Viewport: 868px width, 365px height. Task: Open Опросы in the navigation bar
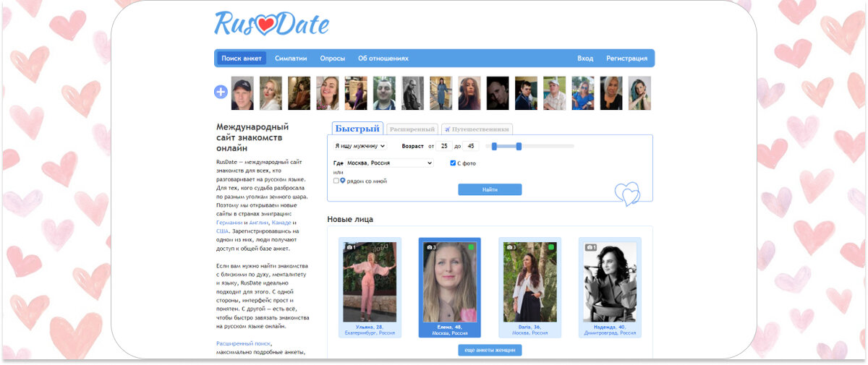(333, 59)
